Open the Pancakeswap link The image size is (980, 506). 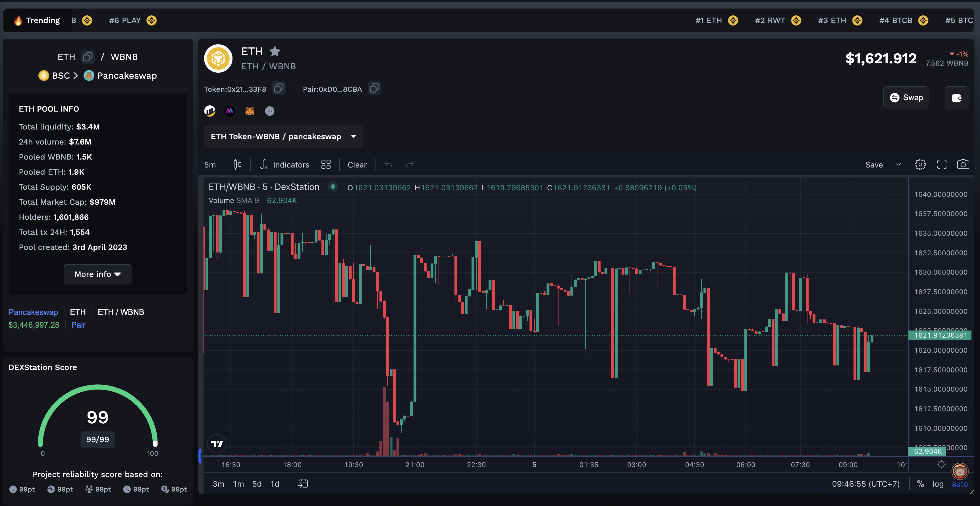(33, 312)
